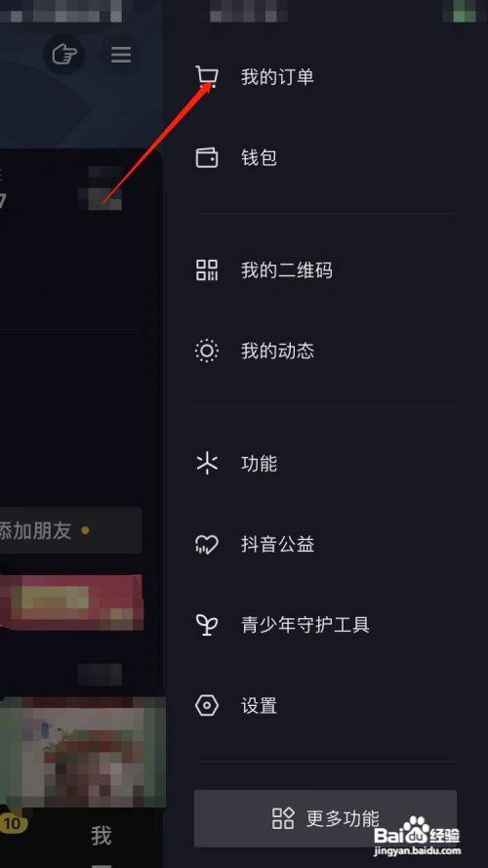Click the 添加朋友 button
Image resolution: width=488 pixels, height=868 pixels.
71,530
